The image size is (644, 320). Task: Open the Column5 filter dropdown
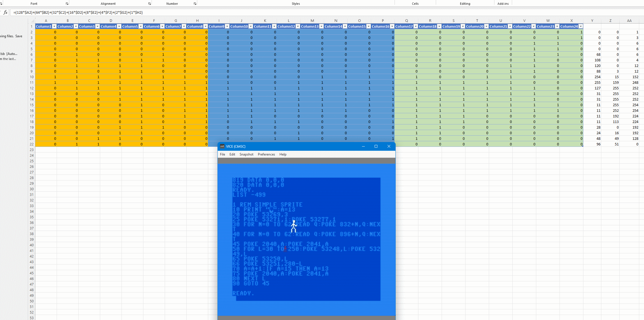141,26
